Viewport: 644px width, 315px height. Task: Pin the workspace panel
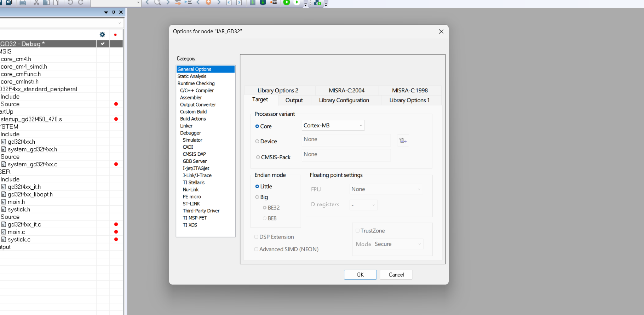pos(114,12)
